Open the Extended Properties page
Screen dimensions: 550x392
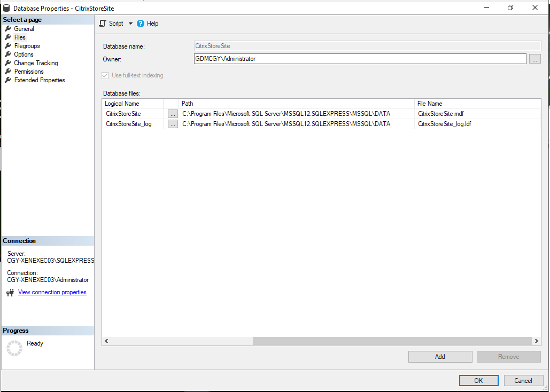tap(40, 80)
